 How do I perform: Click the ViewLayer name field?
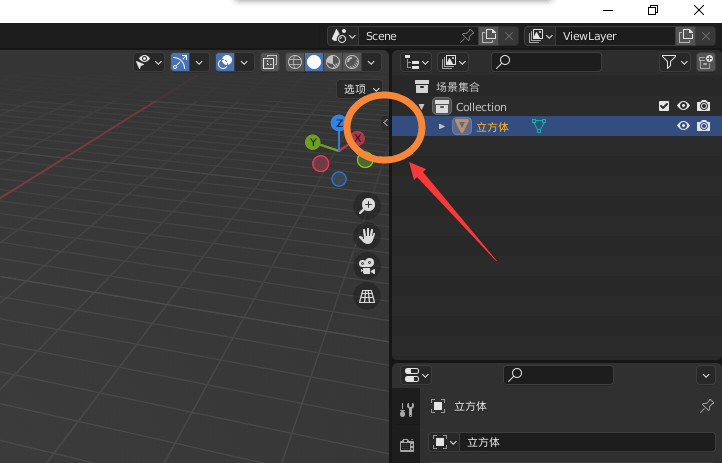tap(615, 36)
